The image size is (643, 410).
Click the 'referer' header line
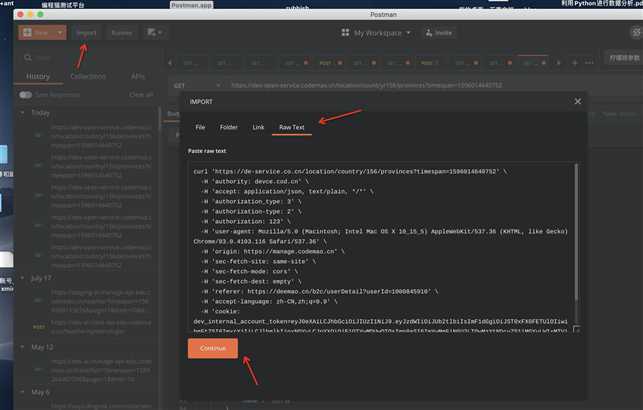pos(319,292)
